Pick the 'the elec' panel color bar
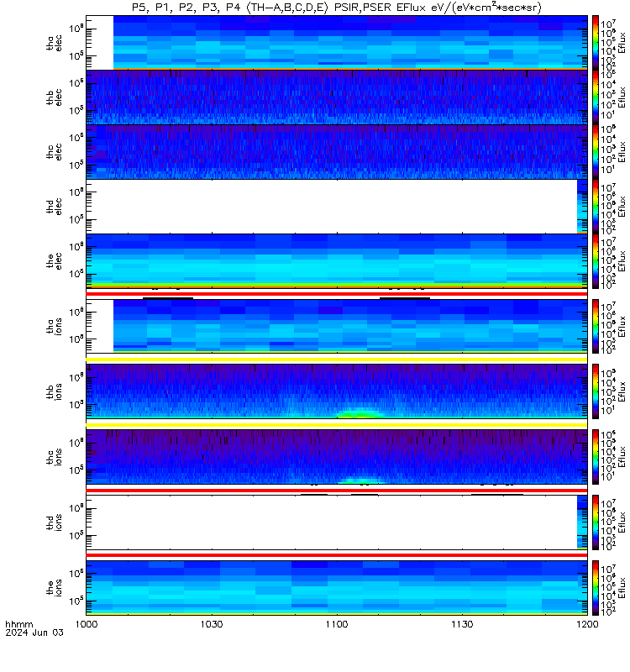The height and width of the screenshot is (672, 630). [x=596, y=260]
